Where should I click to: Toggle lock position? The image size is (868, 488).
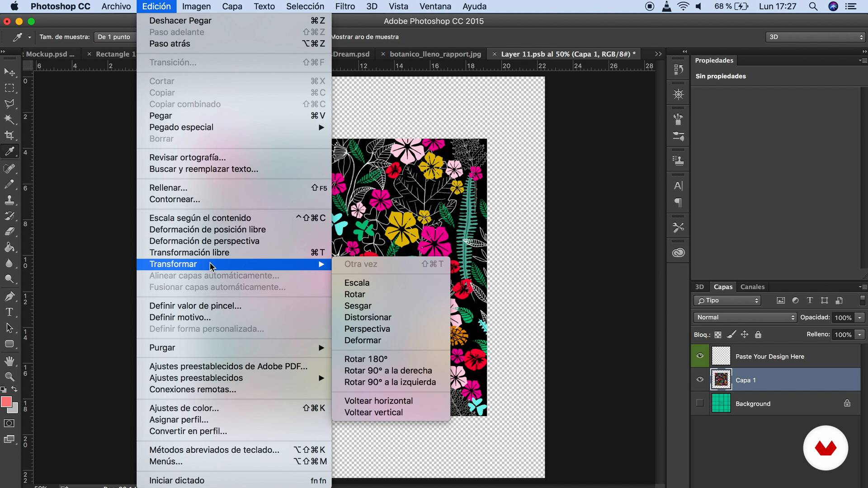pyautogui.click(x=745, y=335)
